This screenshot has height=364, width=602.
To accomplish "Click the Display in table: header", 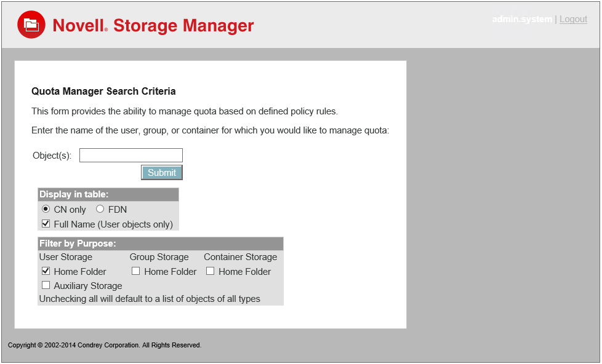I will (108, 194).
